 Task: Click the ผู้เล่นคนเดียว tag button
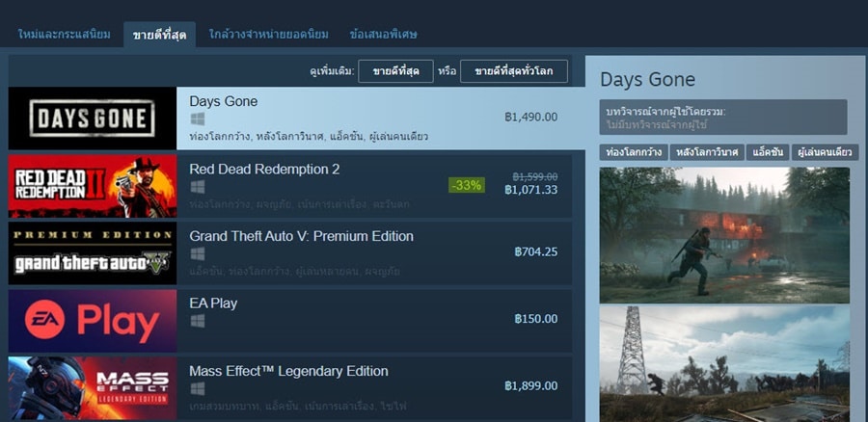(825, 152)
